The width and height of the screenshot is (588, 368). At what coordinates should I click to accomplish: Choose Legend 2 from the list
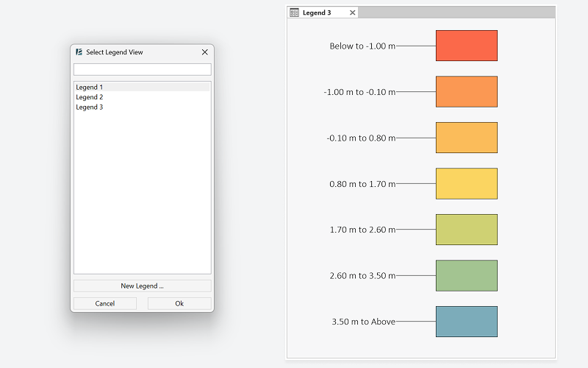click(x=90, y=97)
